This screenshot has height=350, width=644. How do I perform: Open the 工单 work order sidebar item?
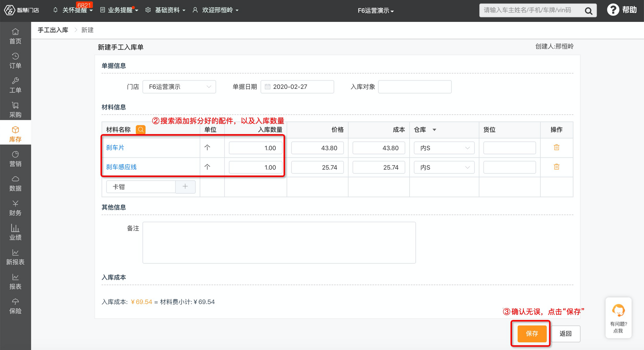click(x=15, y=85)
